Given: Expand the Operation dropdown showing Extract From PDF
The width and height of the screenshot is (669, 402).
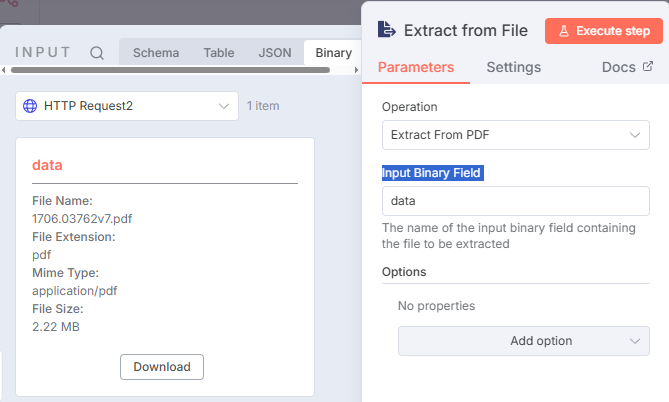Looking at the screenshot, I should (516, 134).
